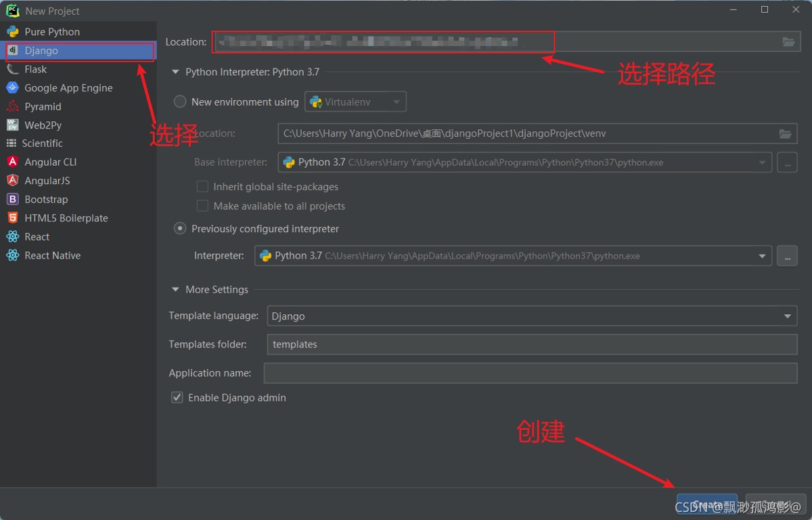Viewport: 812px width, 520px height.
Task: Check Inherit global site-packages
Action: [202, 186]
